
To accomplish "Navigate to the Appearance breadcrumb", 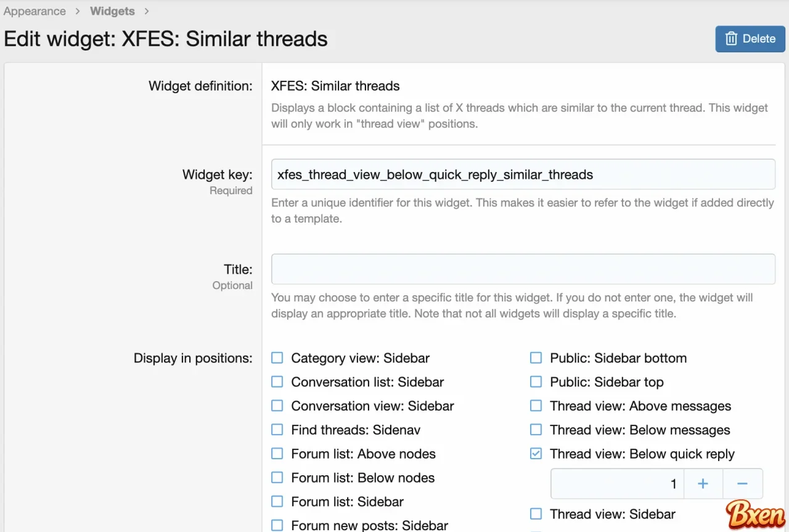I will 35,10.
